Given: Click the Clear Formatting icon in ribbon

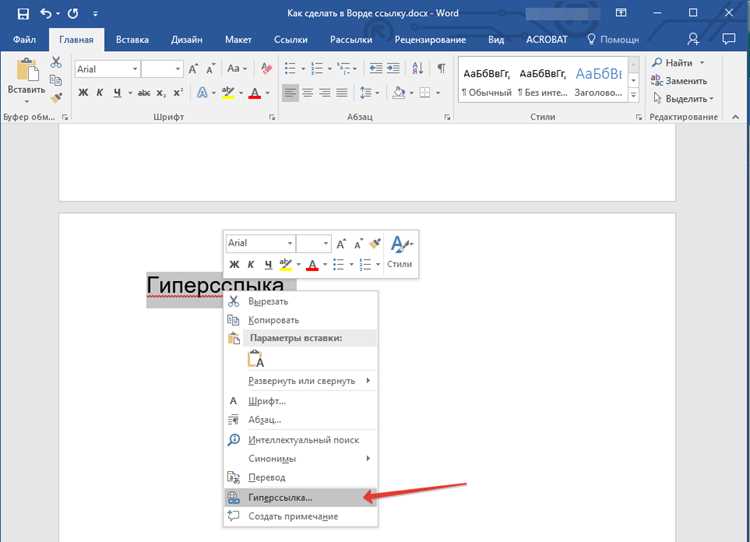Looking at the screenshot, I should (x=266, y=69).
